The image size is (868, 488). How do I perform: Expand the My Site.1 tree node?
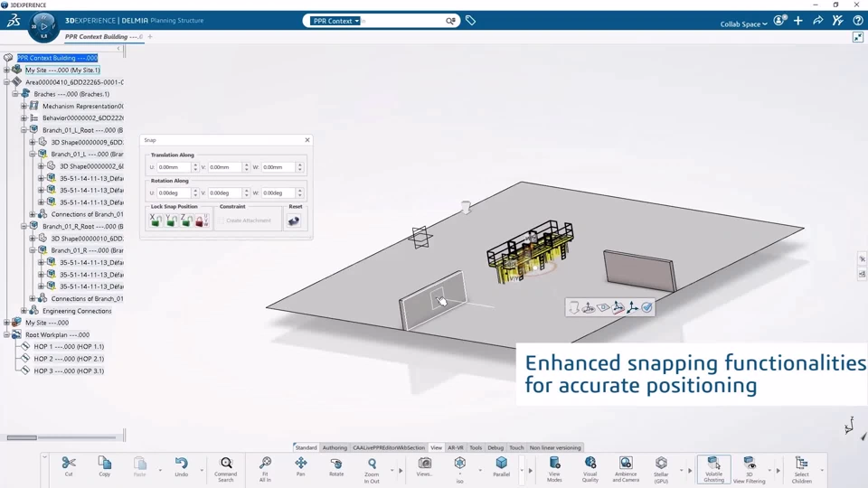tap(6, 70)
